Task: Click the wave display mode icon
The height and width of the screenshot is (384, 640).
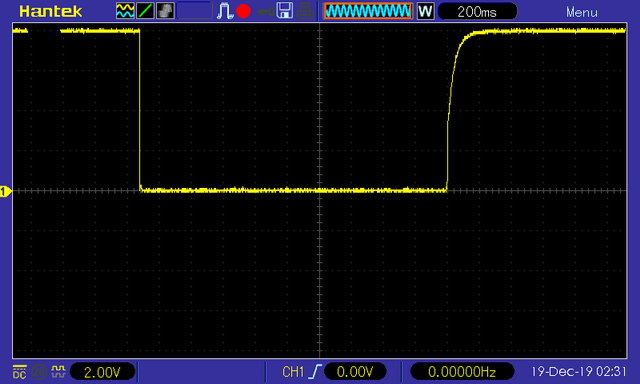Action: 125,11
